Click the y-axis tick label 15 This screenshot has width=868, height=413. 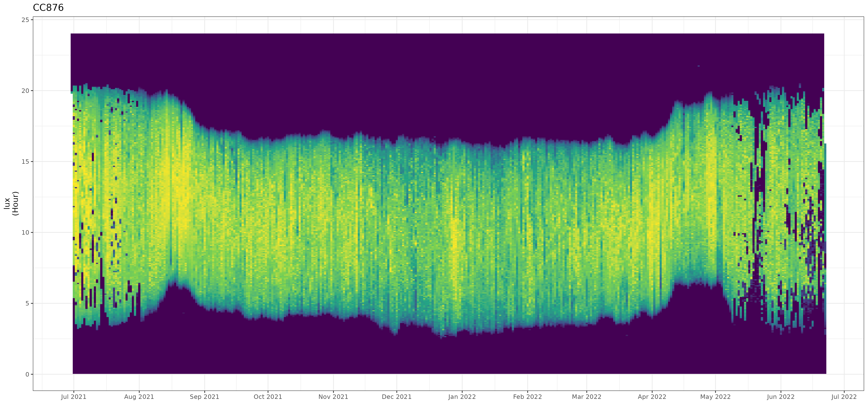25,162
